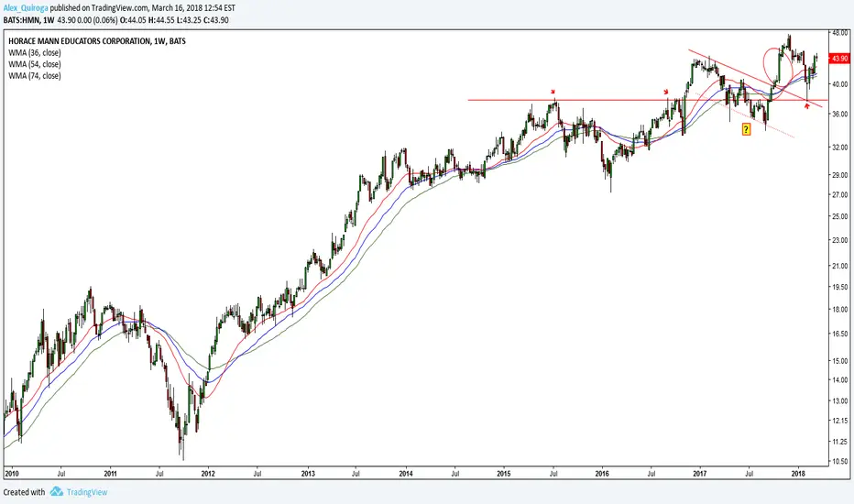Click the 2010 label on the time axis

(x=11, y=474)
